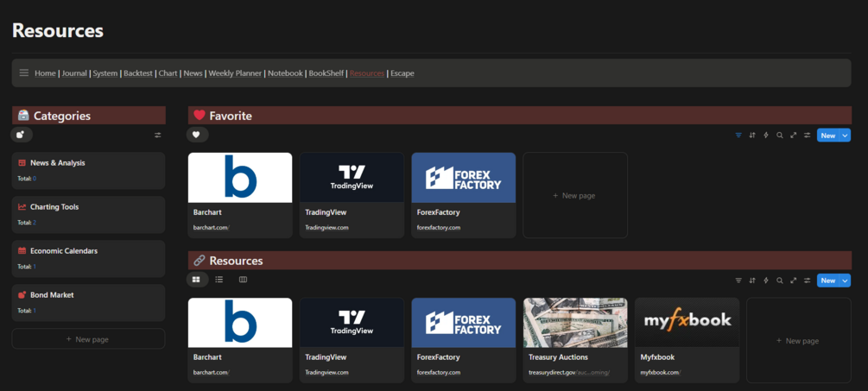
Task: Click the New page card in Favorite gallery
Action: pos(575,195)
